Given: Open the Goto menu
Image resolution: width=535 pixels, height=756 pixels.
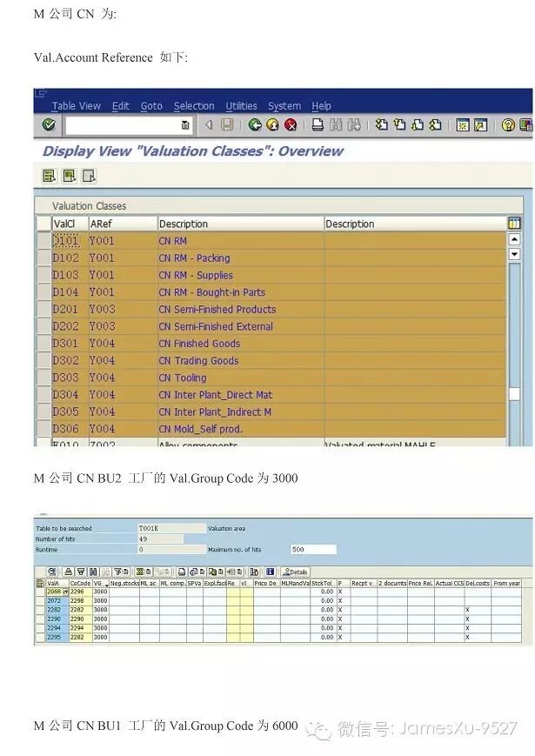Looking at the screenshot, I should coord(151,105).
